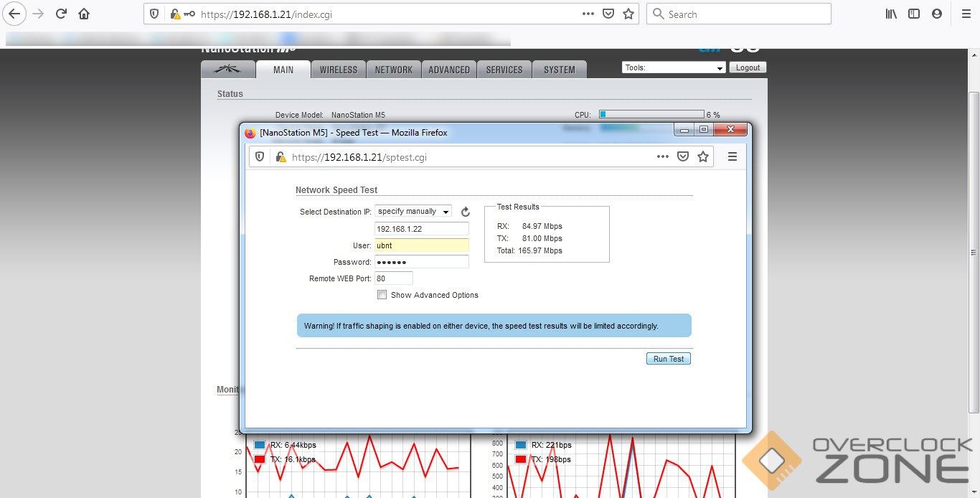This screenshot has height=498, width=980.
Task: Click the bookmark star in main address bar
Action: click(628, 14)
